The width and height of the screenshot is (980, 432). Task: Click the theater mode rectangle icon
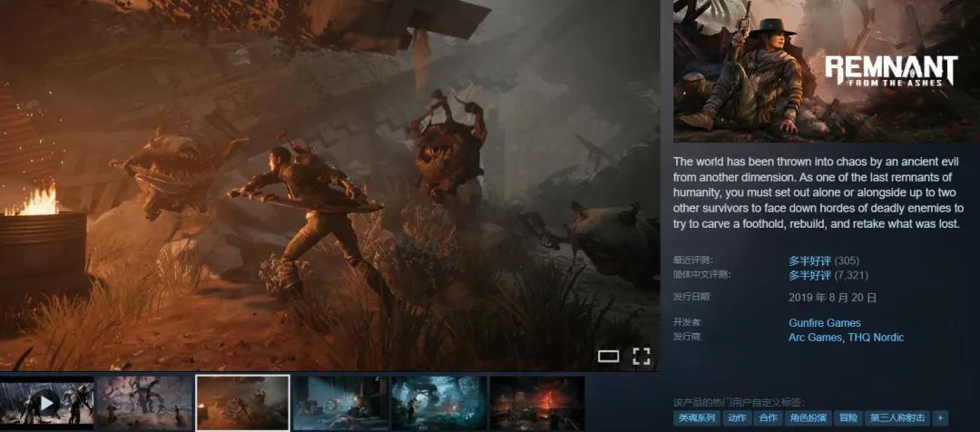608,356
